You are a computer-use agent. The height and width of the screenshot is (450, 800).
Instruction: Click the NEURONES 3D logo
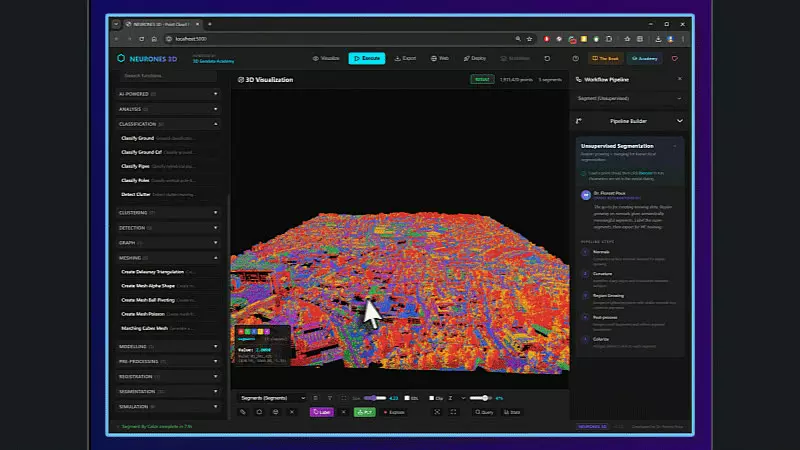pyautogui.click(x=147, y=59)
